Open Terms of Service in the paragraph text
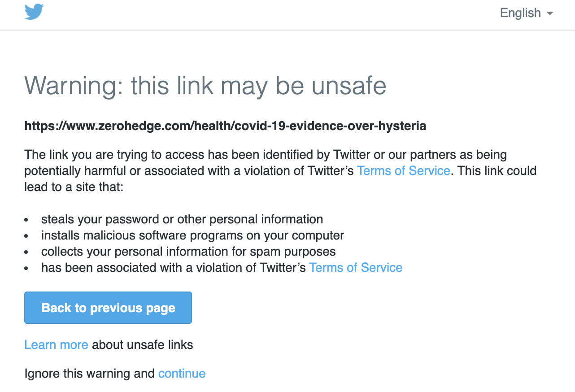This screenshot has width=575, height=392. pyautogui.click(x=403, y=170)
